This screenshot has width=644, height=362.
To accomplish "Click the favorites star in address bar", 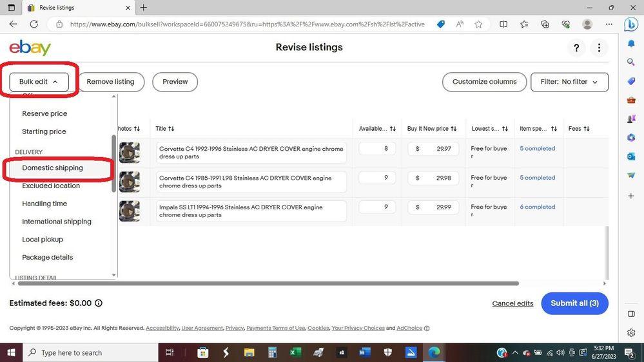I will (x=478, y=24).
